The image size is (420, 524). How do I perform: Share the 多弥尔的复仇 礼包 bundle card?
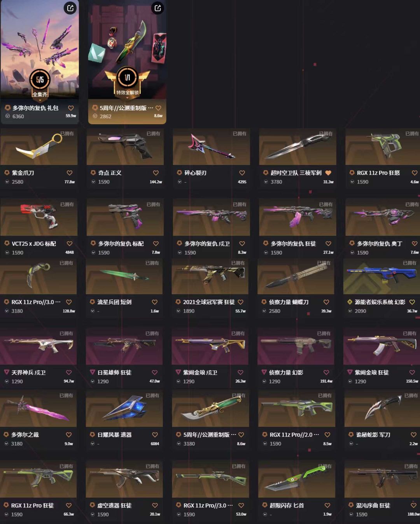click(70, 8)
